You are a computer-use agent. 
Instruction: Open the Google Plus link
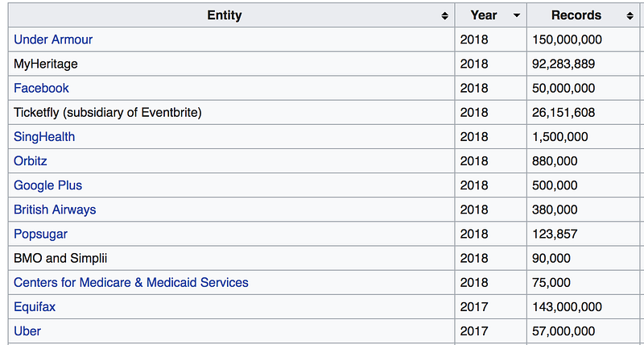click(x=48, y=185)
